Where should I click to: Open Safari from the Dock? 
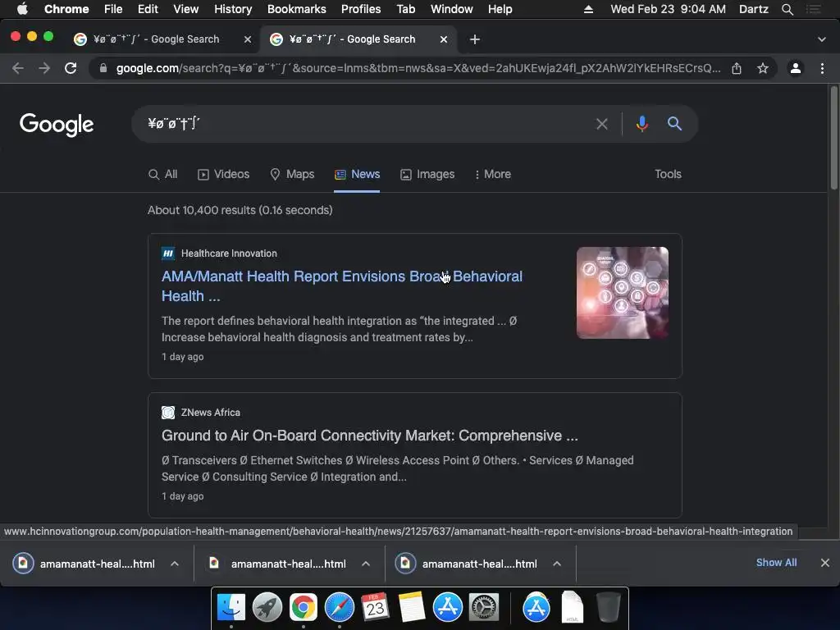339,607
